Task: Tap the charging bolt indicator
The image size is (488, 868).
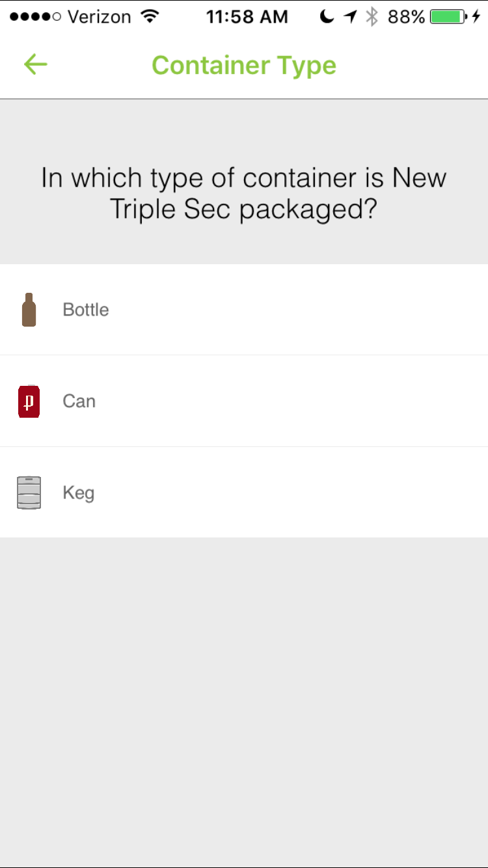Action: pyautogui.click(x=476, y=17)
